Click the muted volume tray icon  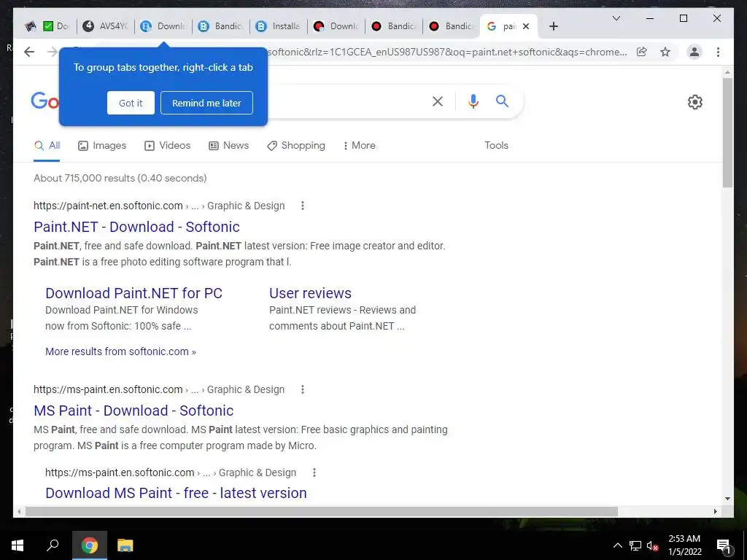point(652,545)
